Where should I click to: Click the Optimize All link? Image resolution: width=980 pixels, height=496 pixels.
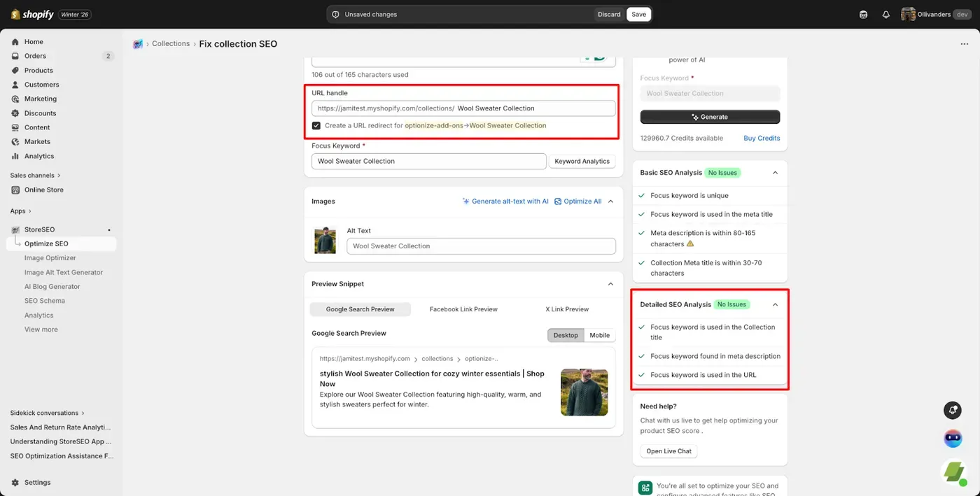pos(578,201)
